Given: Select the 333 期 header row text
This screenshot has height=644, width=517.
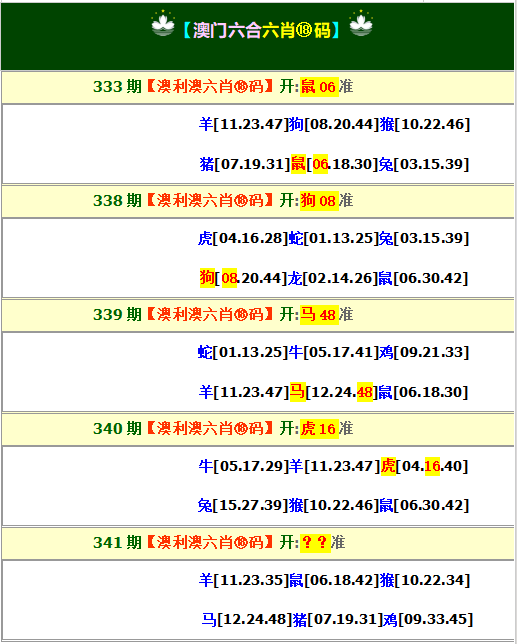Looking at the screenshot, I should [x=223, y=87].
